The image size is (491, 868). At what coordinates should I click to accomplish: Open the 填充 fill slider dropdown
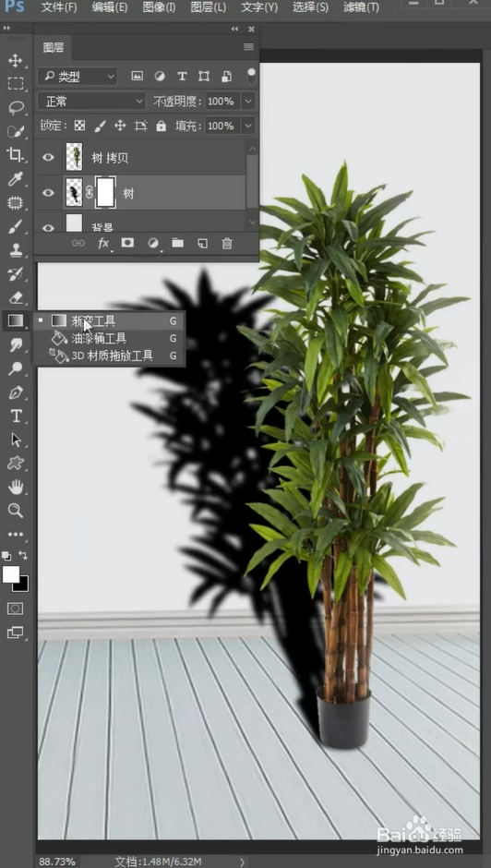click(x=248, y=126)
